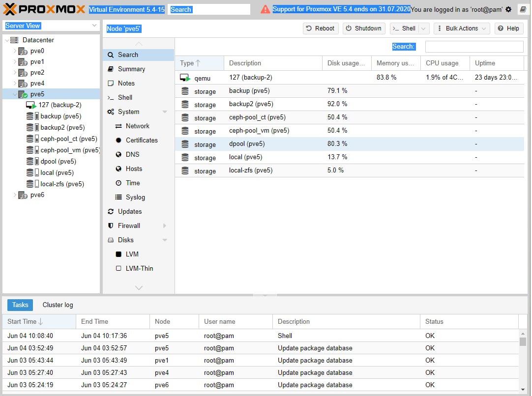Show more node menu items with the down chevron

139,288
